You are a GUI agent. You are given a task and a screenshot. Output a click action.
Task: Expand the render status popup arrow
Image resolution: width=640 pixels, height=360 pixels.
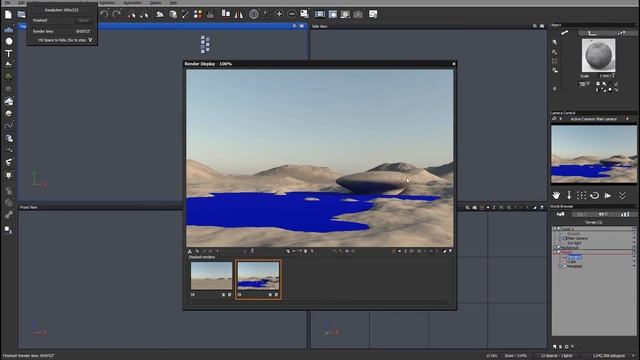[x=90, y=40]
